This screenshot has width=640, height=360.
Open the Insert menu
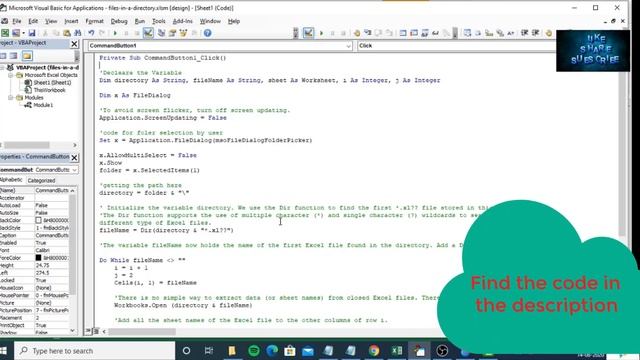coord(71,21)
